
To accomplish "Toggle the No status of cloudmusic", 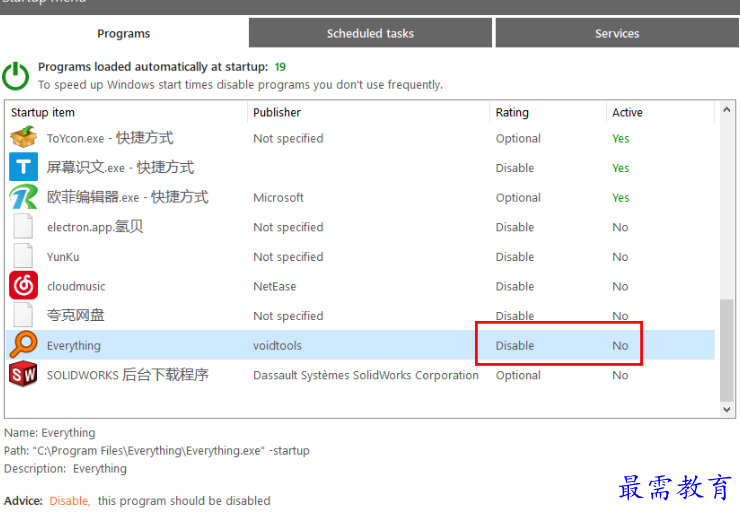I will pyautogui.click(x=620, y=286).
